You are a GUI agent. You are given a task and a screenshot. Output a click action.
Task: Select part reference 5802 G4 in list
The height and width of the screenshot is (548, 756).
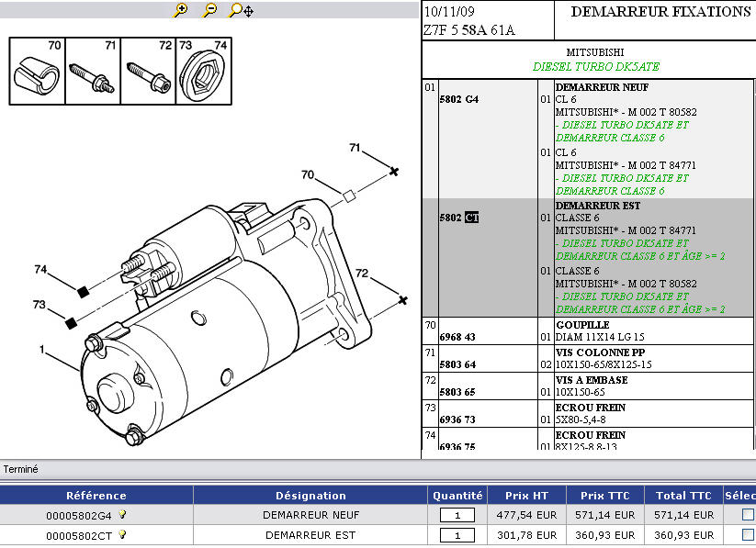tap(458, 98)
